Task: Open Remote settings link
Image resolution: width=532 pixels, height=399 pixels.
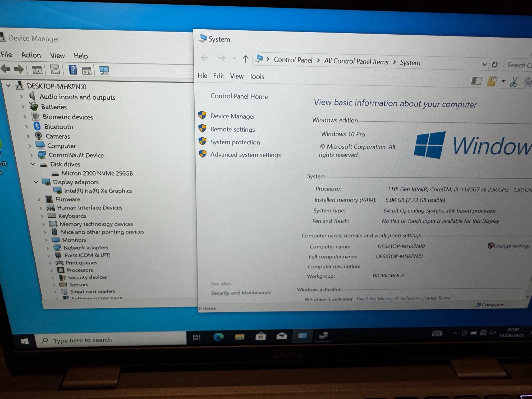Action: 233,129
